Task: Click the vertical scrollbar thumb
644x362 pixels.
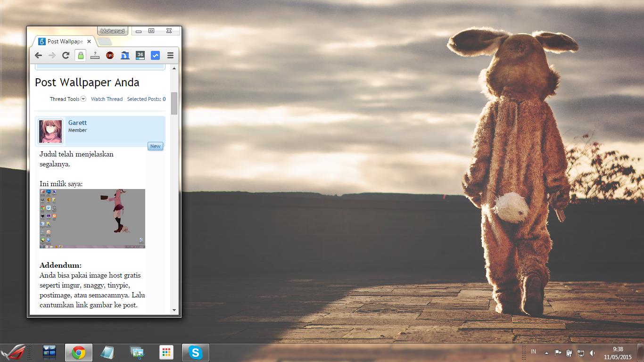Action: pyautogui.click(x=174, y=103)
